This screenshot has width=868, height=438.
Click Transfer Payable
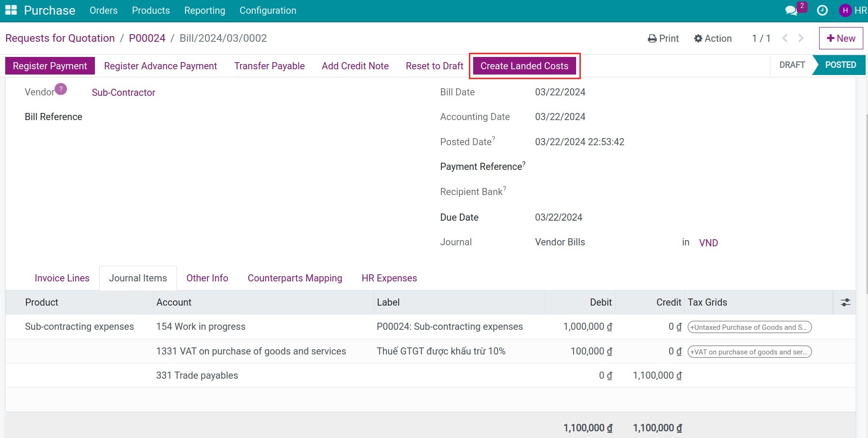269,66
